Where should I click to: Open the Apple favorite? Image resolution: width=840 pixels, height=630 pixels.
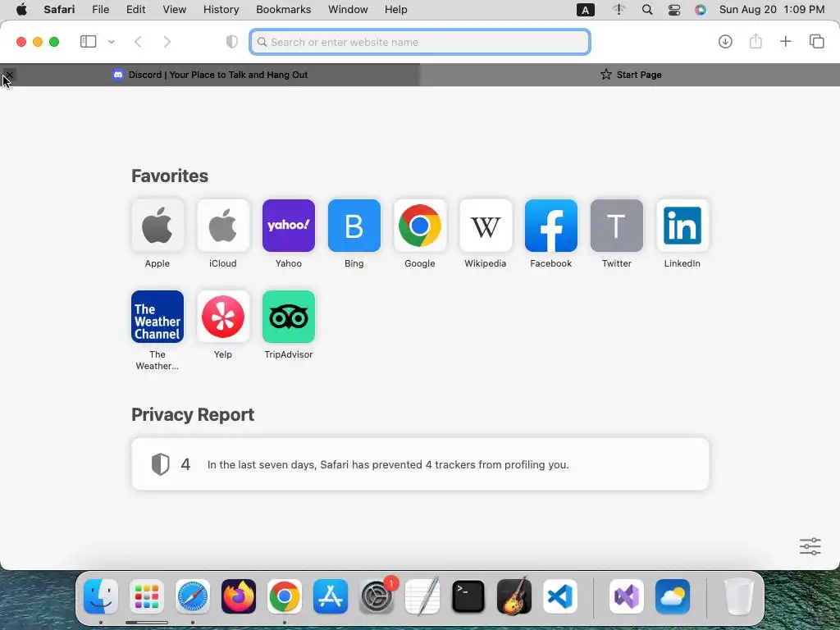pos(157,226)
